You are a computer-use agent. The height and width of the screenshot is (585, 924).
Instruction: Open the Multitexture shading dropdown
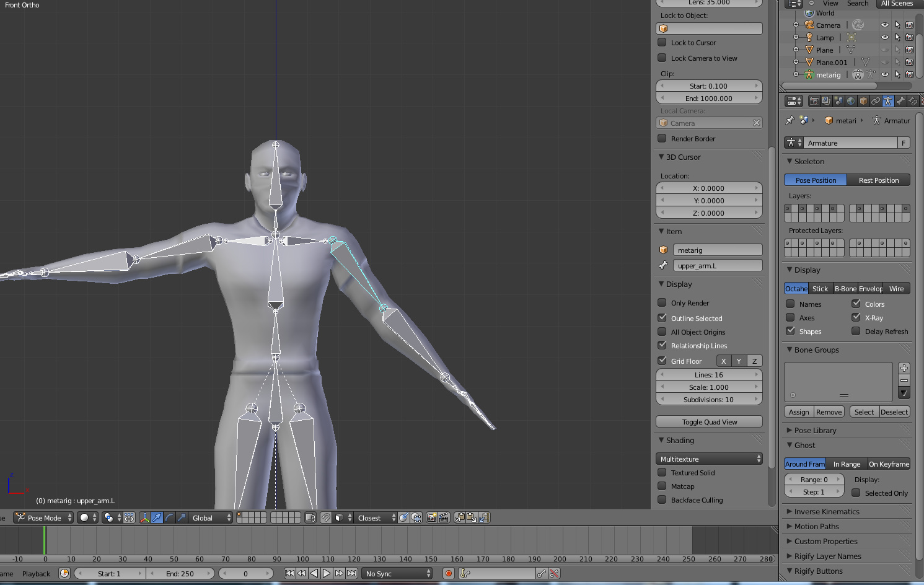pyautogui.click(x=709, y=459)
